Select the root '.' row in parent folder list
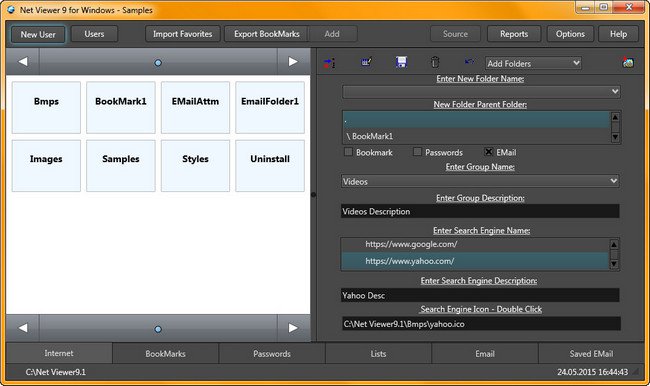The width and height of the screenshot is (650, 386). (x=476, y=120)
